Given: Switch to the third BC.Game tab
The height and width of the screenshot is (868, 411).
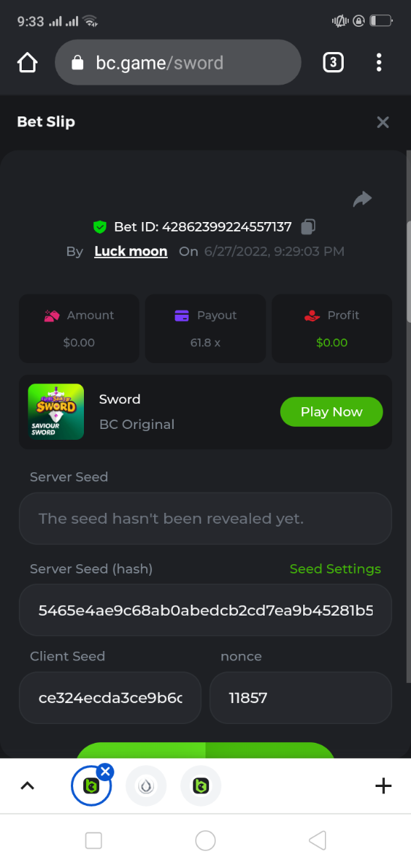Looking at the screenshot, I should point(201,786).
